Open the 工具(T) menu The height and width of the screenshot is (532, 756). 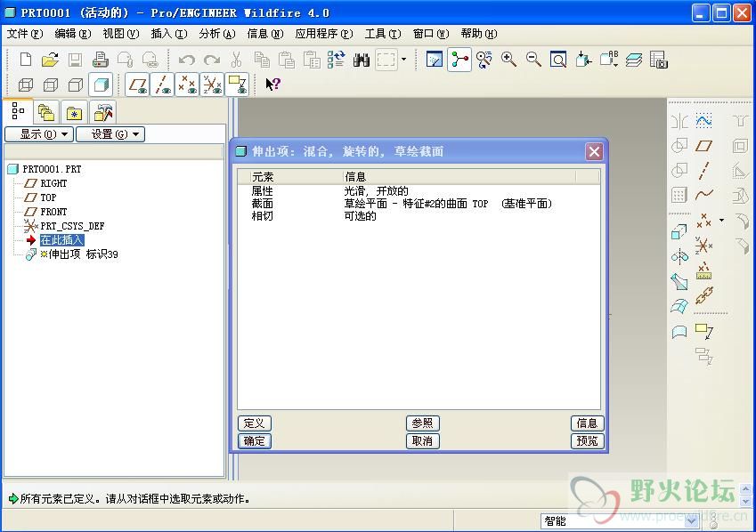point(383,34)
